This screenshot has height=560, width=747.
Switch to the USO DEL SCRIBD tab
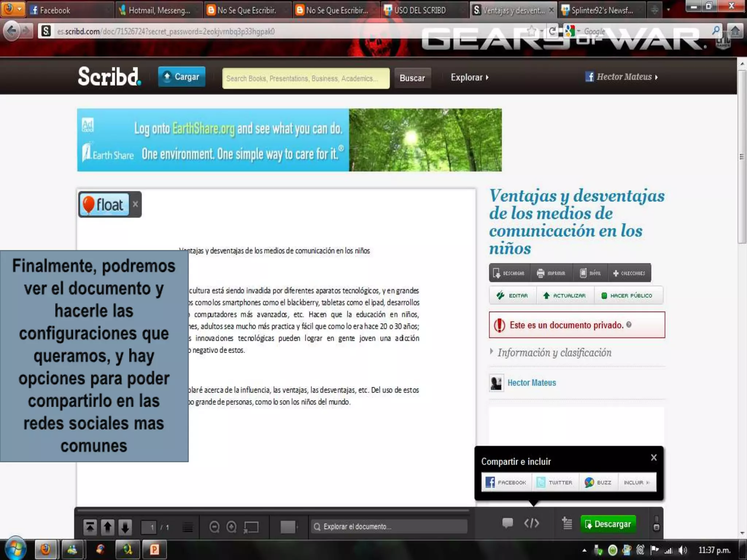coord(425,10)
